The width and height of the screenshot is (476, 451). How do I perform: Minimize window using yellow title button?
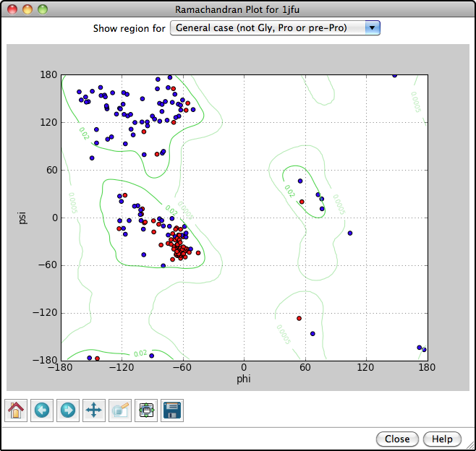click(27, 9)
